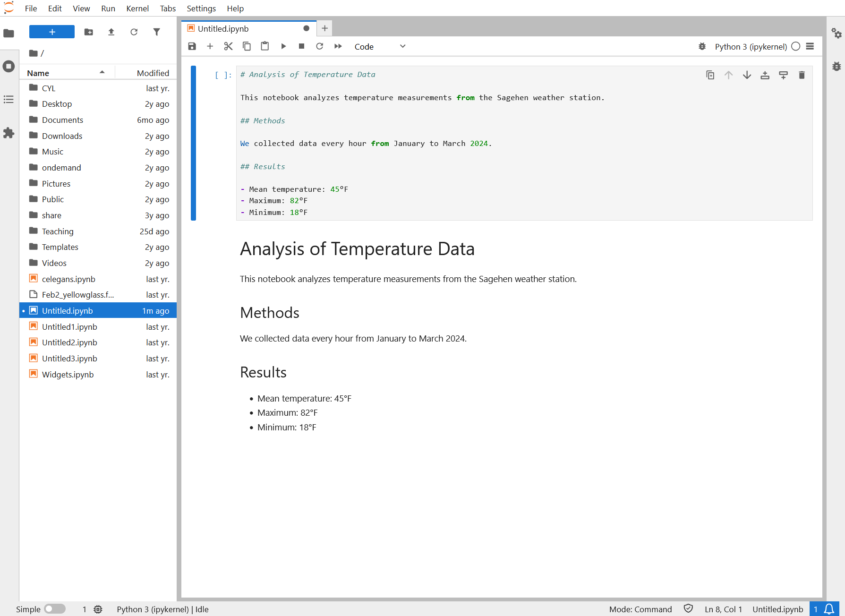Click inside the markdown source cell editor
Viewport: 845px width, 616px height.
(x=524, y=143)
